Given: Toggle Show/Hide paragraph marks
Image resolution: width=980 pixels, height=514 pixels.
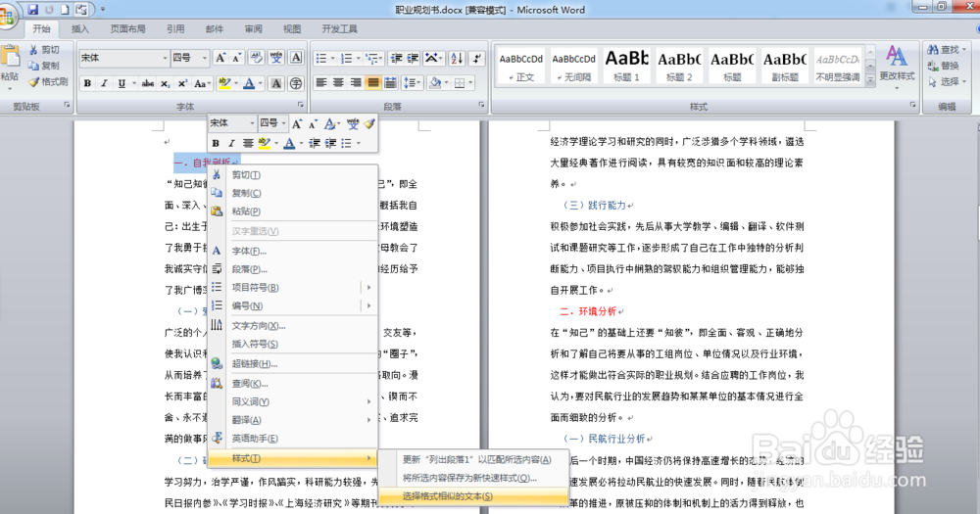Looking at the screenshot, I should 477,58.
